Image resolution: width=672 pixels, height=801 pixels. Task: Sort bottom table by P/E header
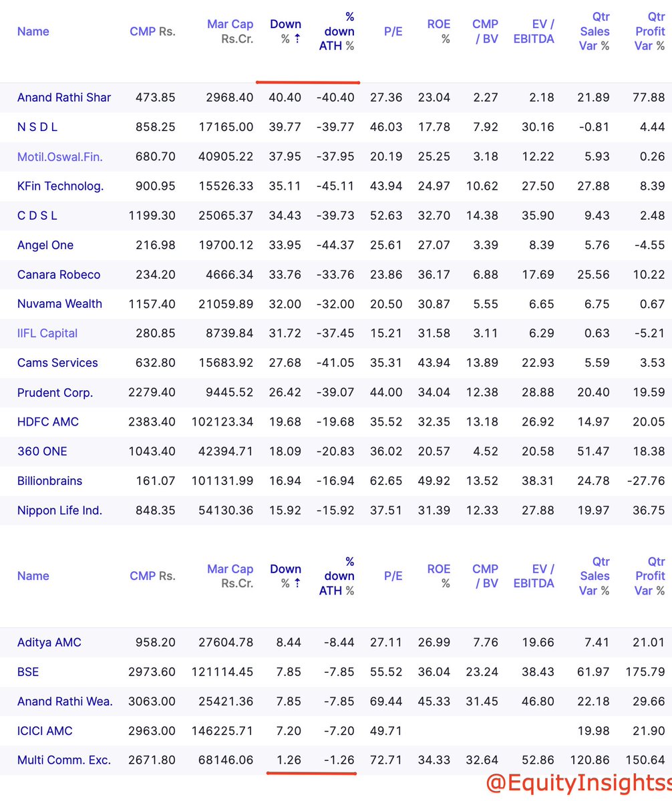click(393, 577)
